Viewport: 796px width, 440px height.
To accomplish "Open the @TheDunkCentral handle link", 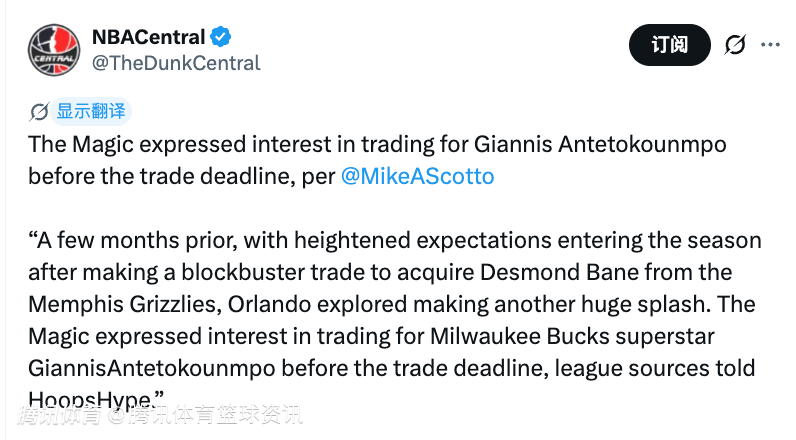I will [176, 63].
